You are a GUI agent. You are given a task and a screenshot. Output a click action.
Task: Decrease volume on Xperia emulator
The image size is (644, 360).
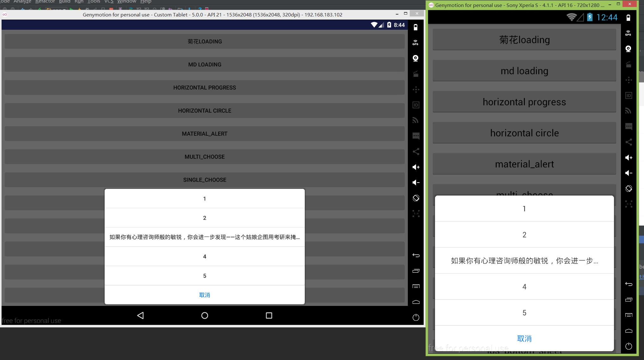[629, 173]
